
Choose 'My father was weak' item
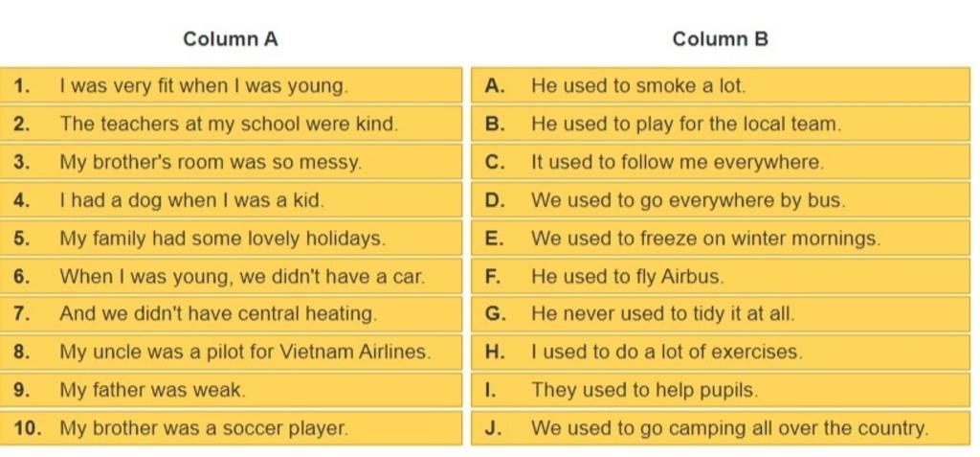pos(231,391)
